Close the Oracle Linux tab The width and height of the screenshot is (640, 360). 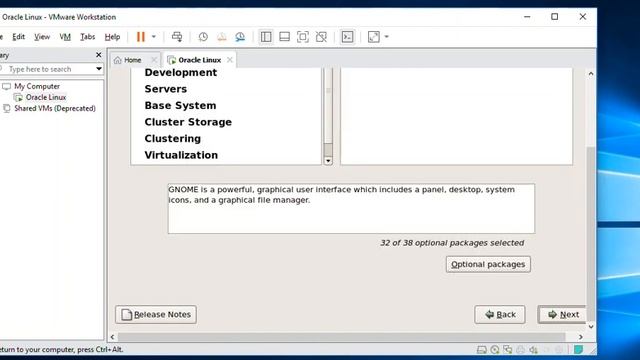pyautogui.click(x=230, y=60)
